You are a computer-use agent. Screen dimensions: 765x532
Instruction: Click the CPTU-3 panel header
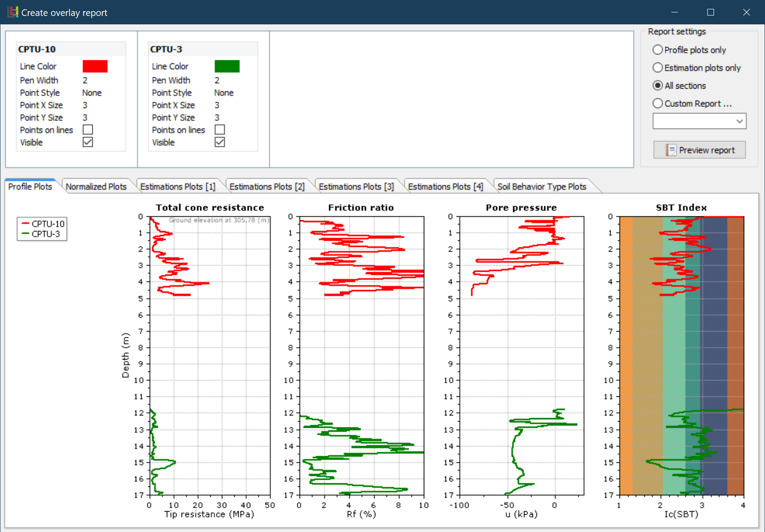165,49
